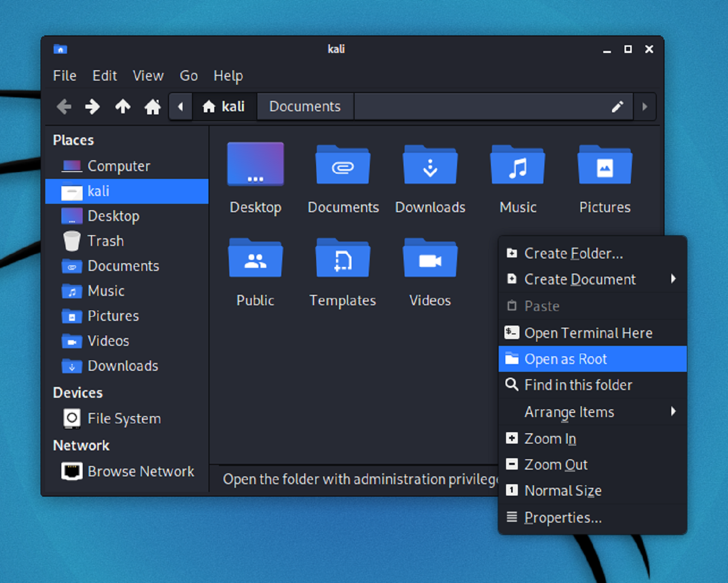Toggle path edit with pencil icon
728x583 pixels.
pyautogui.click(x=617, y=107)
